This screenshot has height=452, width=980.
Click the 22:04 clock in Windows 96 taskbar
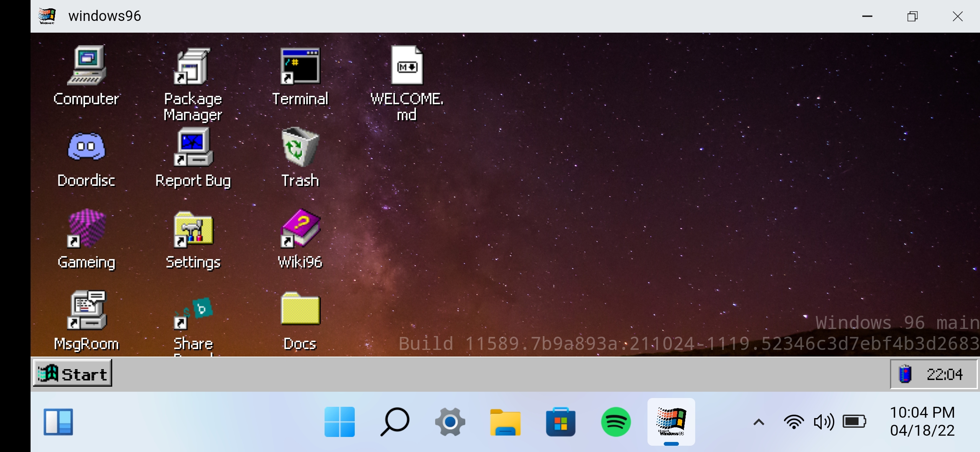[944, 374]
